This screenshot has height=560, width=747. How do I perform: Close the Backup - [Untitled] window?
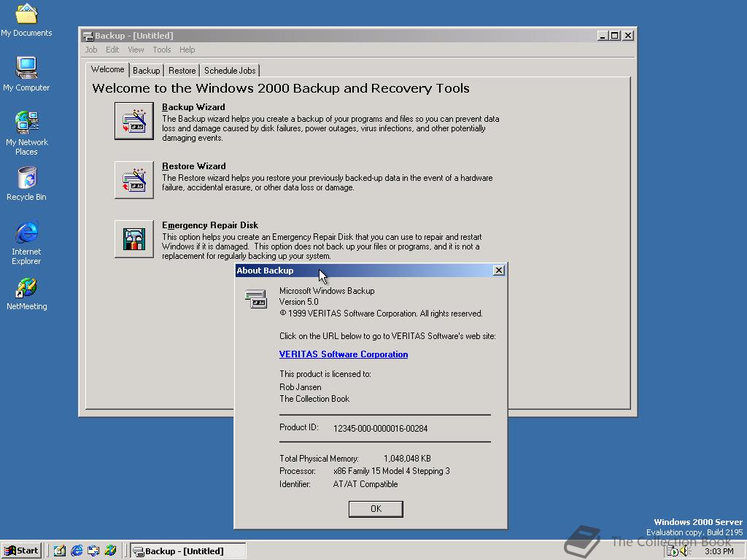pyautogui.click(x=628, y=36)
